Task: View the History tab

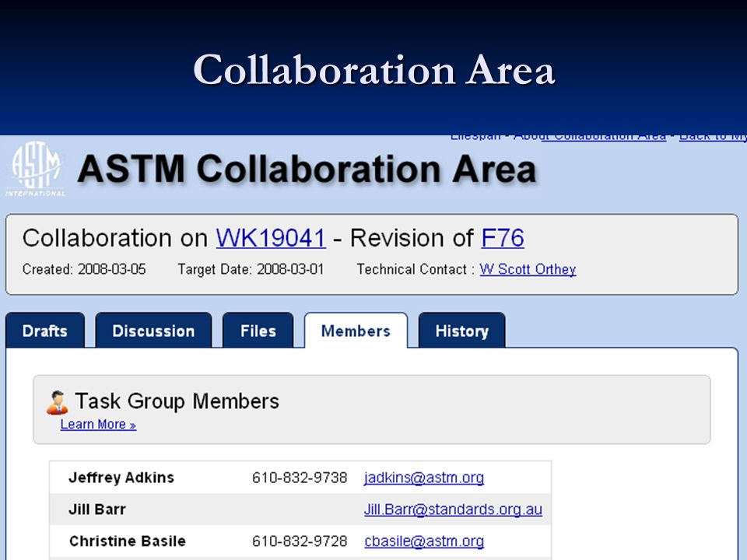Action: pos(461,331)
